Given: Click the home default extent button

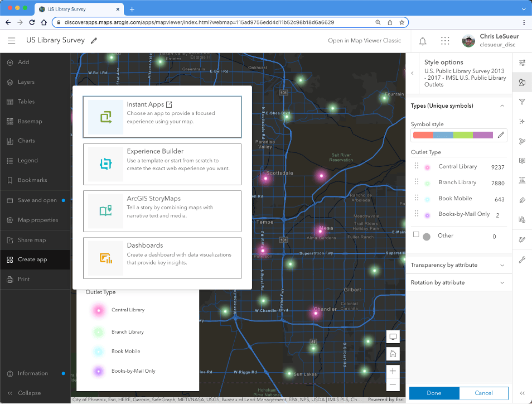Looking at the screenshot, I should point(393,353).
